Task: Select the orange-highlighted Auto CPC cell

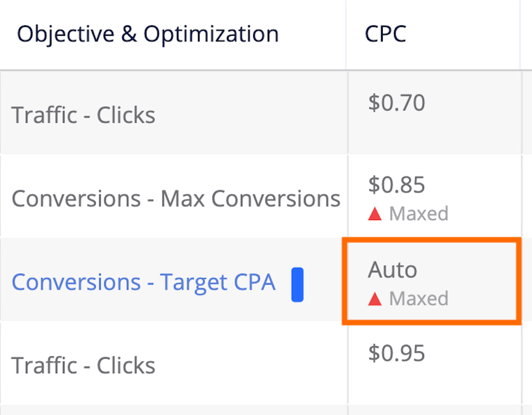Action: click(x=432, y=282)
